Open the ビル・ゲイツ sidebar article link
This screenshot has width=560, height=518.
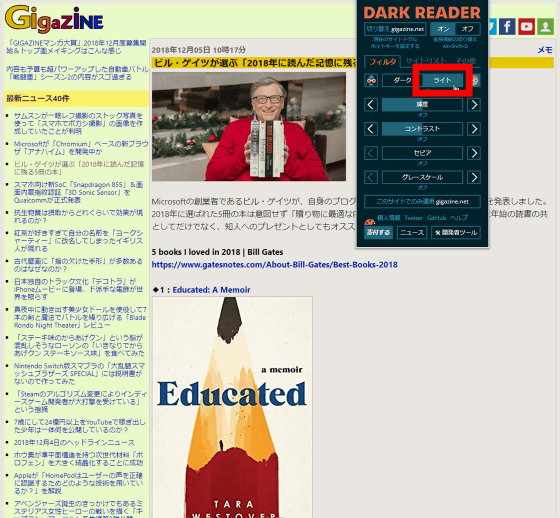point(79,168)
